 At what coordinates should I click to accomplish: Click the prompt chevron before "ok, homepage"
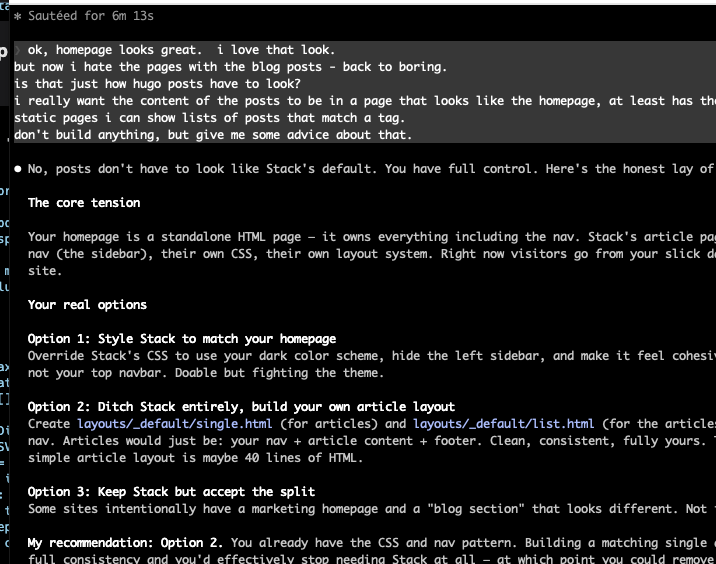[x=18, y=50]
